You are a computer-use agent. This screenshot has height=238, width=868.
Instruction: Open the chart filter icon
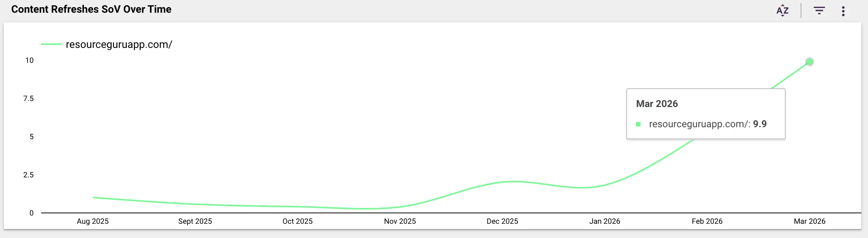(819, 10)
